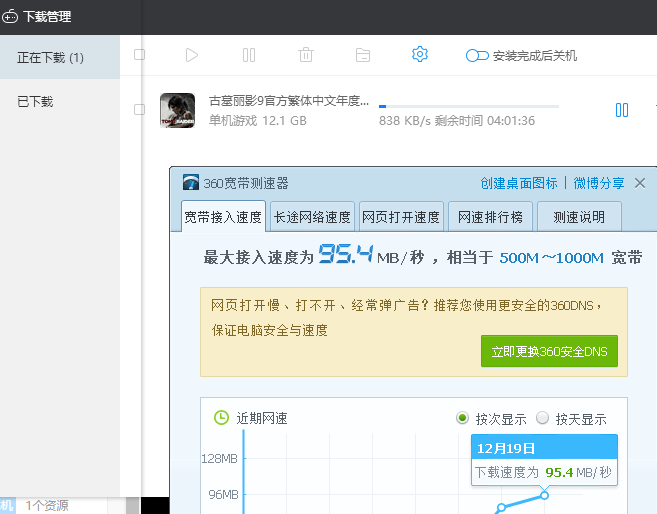
Task: Click the 95.4 MB/秒 speed reading
Action: click(x=371, y=254)
